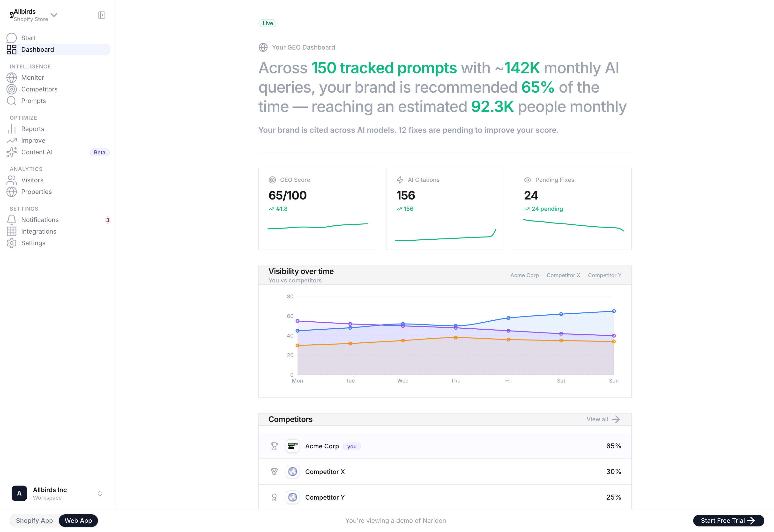
Task: Open Competitors in the sidebar
Action: coord(58,89)
